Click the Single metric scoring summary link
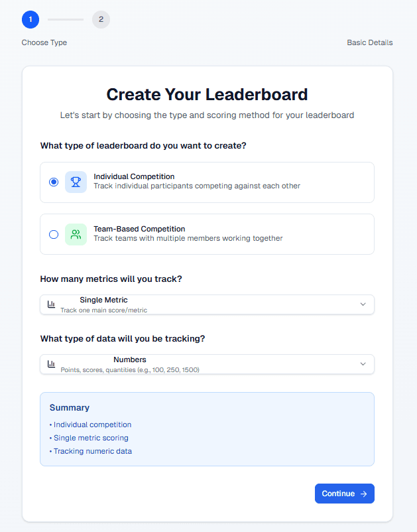Image resolution: width=417 pixels, height=532 pixels. (x=91, y=438)
